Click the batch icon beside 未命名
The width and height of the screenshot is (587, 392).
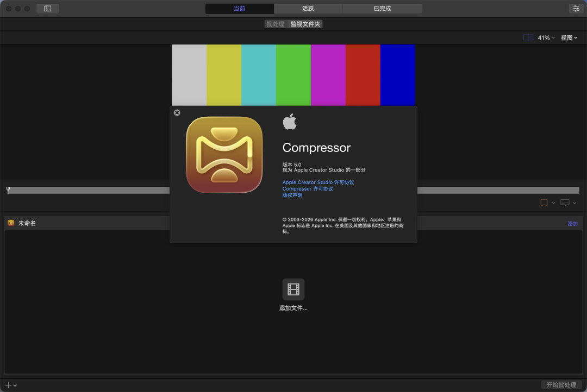[11, 223]
